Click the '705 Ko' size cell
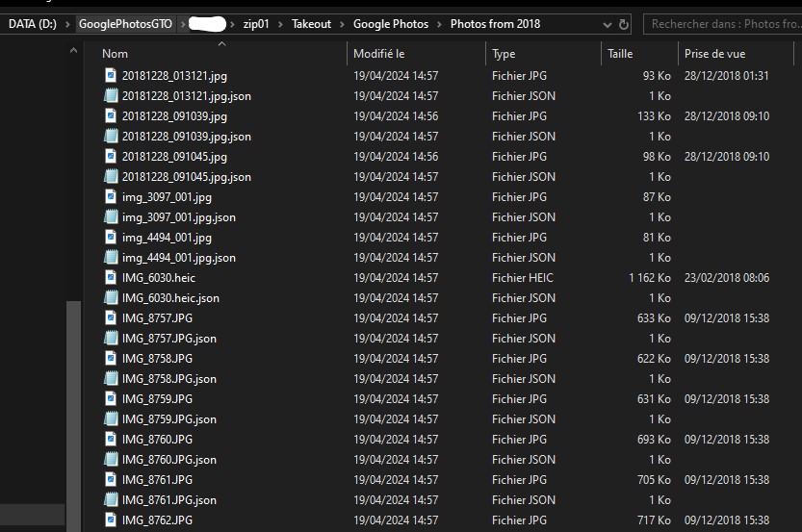 click(x=654, y=479)
